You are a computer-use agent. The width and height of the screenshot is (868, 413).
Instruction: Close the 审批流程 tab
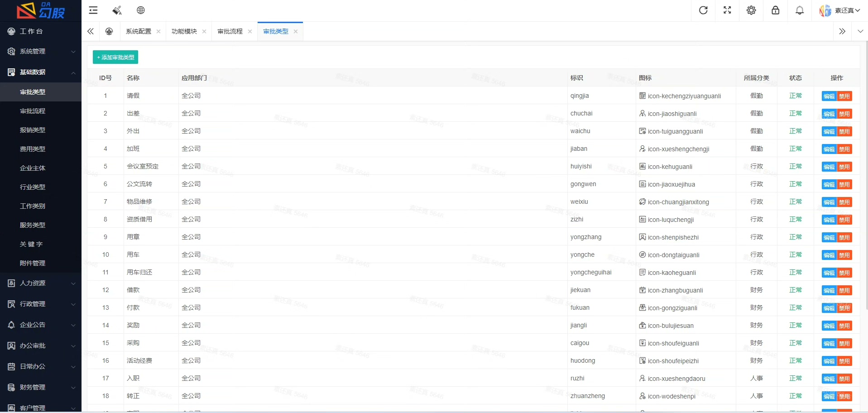pyautogui.click(x=250, y=31)
